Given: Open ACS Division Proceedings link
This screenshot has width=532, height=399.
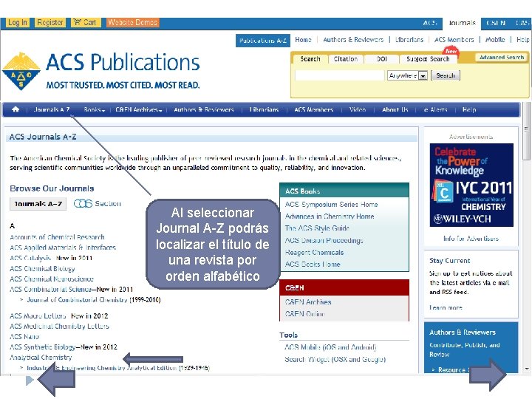Looking at the screenshot, I should point(324,240).
